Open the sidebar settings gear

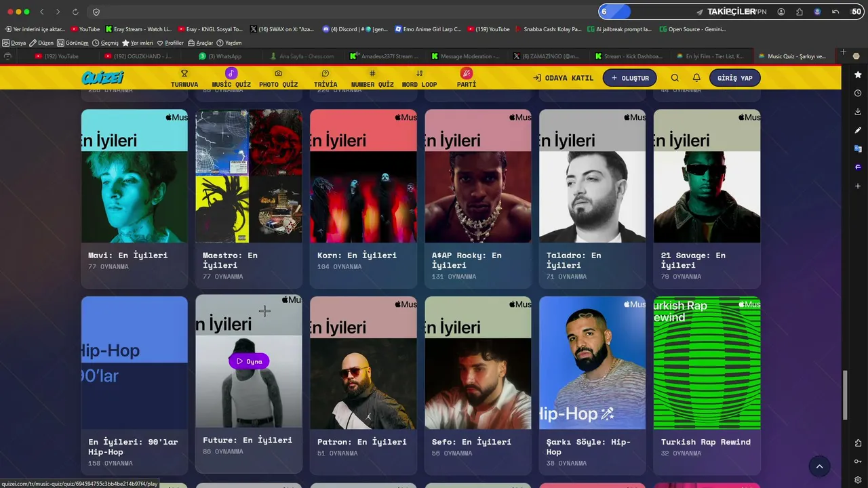tap(858, 480)
